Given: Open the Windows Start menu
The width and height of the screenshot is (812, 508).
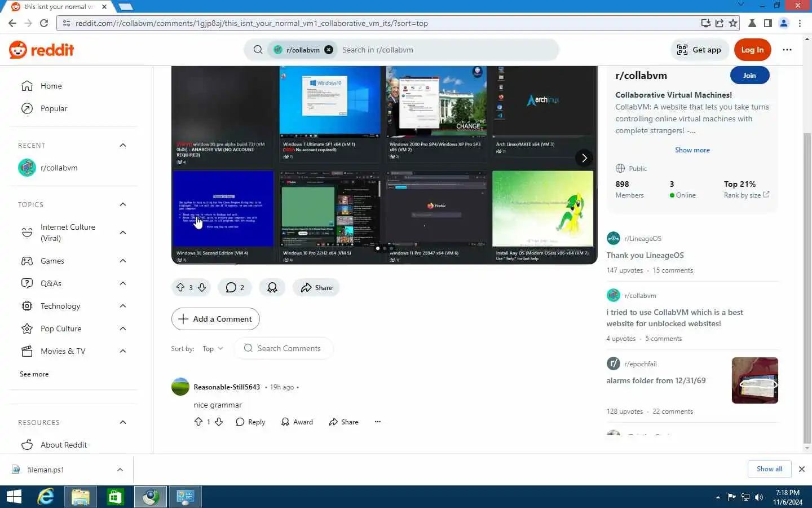Looking at the screenshot, I should pos(14,497).
